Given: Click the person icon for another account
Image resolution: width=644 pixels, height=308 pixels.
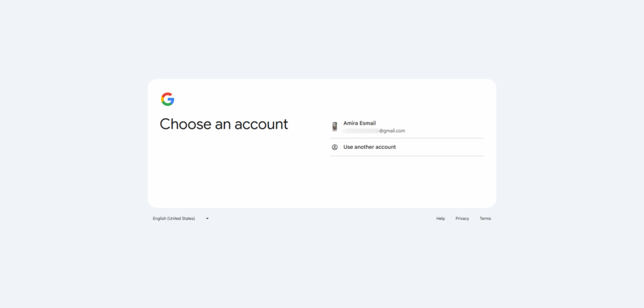Looking at the screenshot, I should [335, 147].
